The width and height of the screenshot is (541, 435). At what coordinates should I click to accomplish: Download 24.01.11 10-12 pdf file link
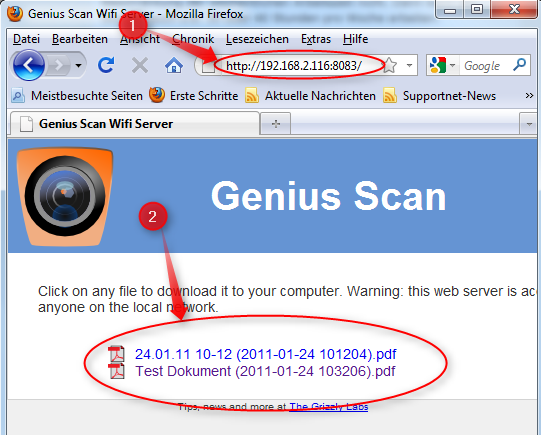[x=265, y=354]
